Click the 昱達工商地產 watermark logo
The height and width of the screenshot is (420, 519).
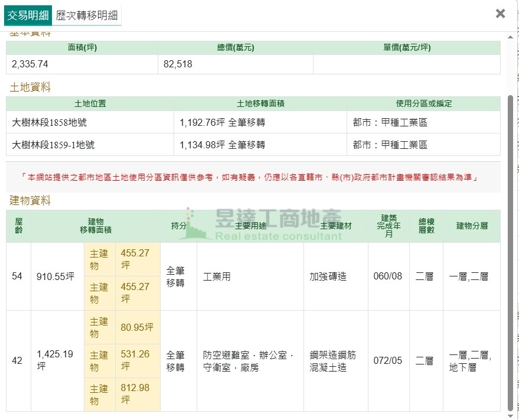263,224
